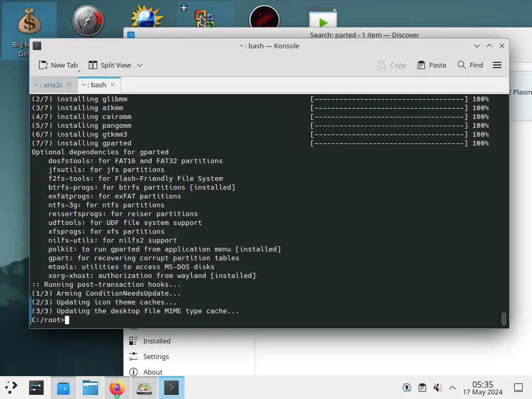532x399 pixels.
Task: Click '(3/3) Updating the desktop file MIME' line
Action: pos(136,311)
